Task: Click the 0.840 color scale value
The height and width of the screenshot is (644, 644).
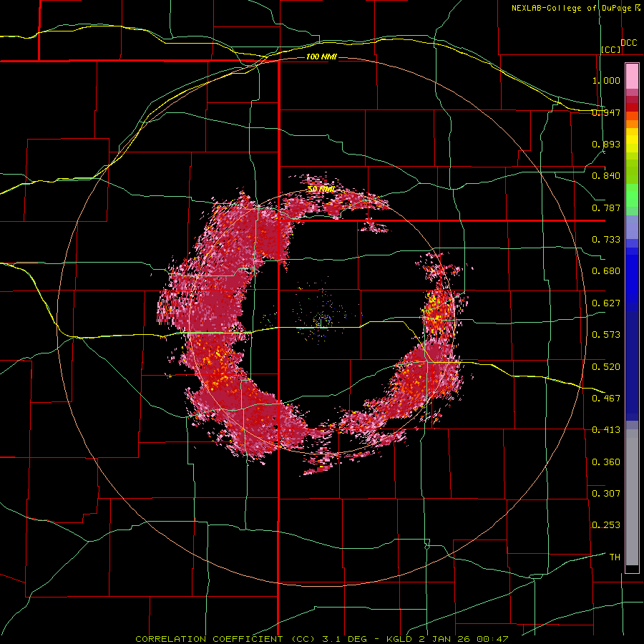Action: [x=606, y=176]
